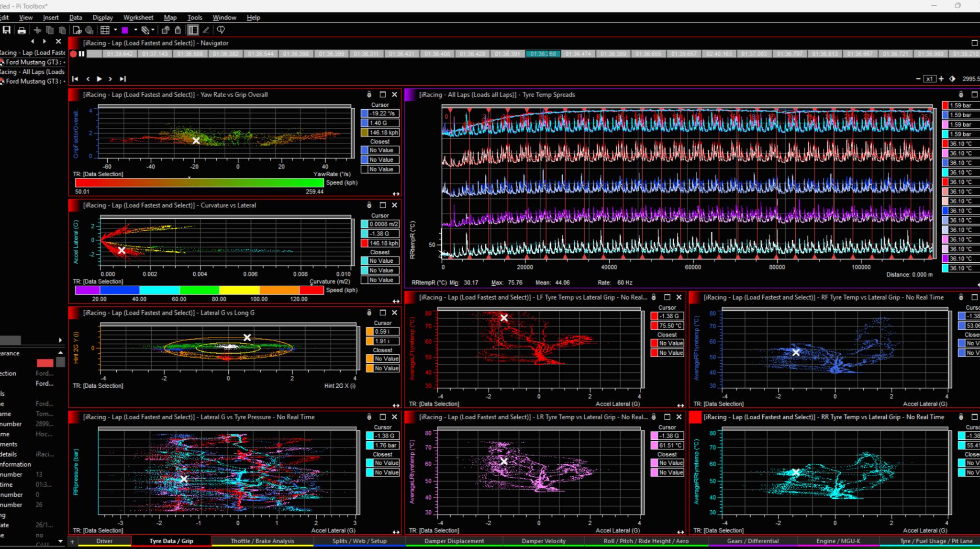The image size is (980, 549).
Task: Switch to the Damper Velocity worksheet tab
Action: 544,541
